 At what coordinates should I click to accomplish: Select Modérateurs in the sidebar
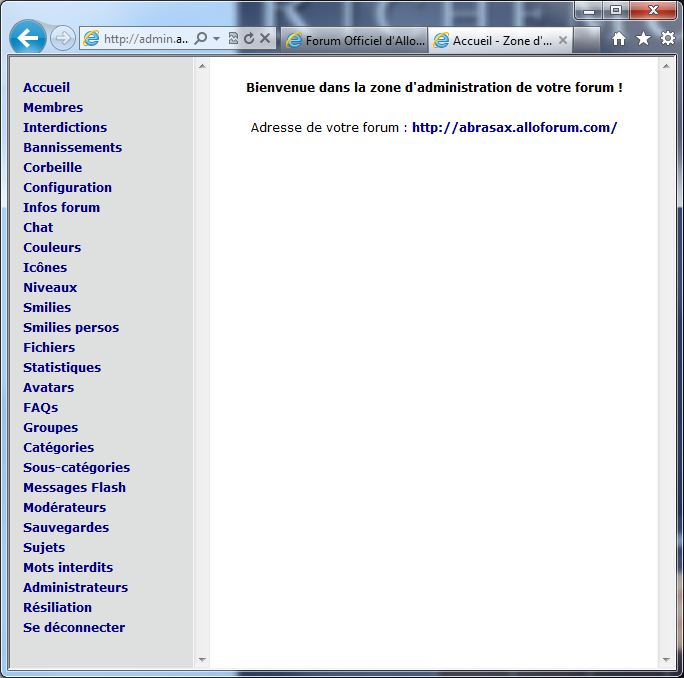pos(64,507)
